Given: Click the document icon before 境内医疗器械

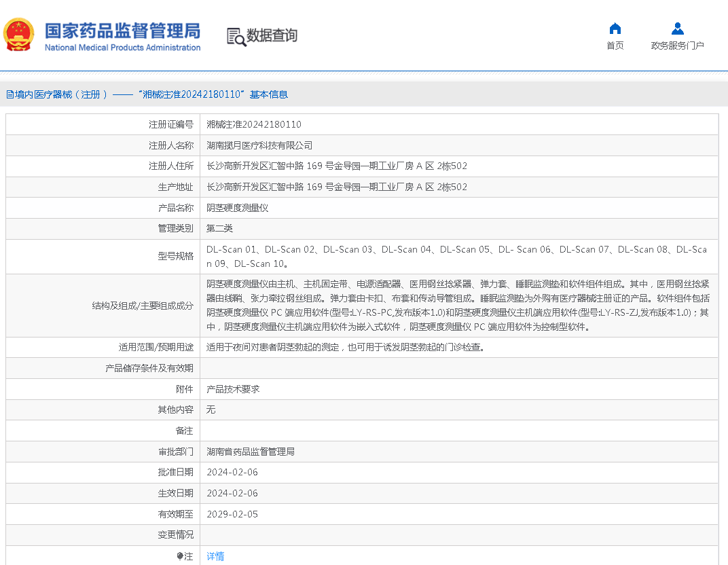Looking at the screenshot, I should point(10,95).
